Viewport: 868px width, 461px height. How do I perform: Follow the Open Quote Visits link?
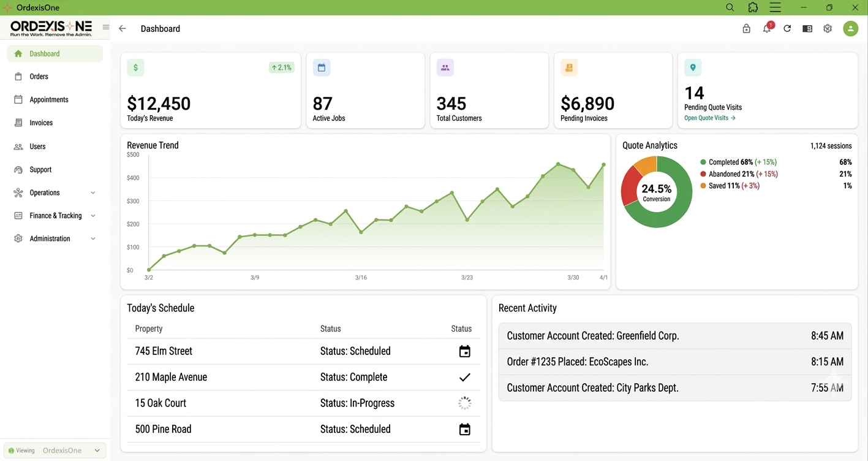pyautogui.click(x=709, y=118)
